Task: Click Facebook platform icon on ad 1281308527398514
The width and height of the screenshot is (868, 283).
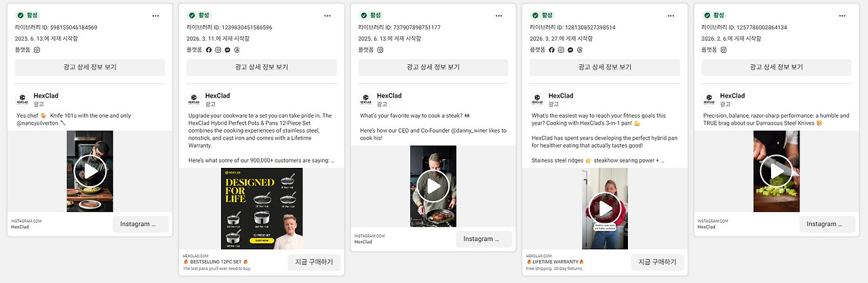Action: click(x=552, y=49)
